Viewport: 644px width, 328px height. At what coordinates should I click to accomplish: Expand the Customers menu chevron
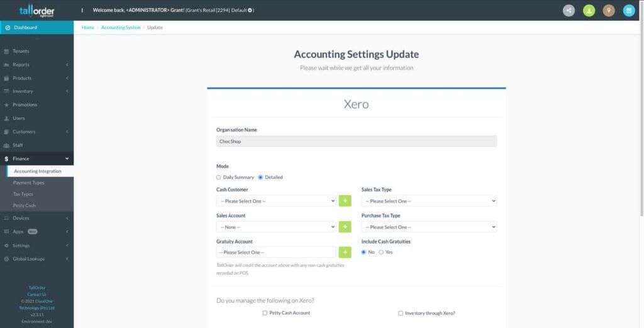coord(67,132)
